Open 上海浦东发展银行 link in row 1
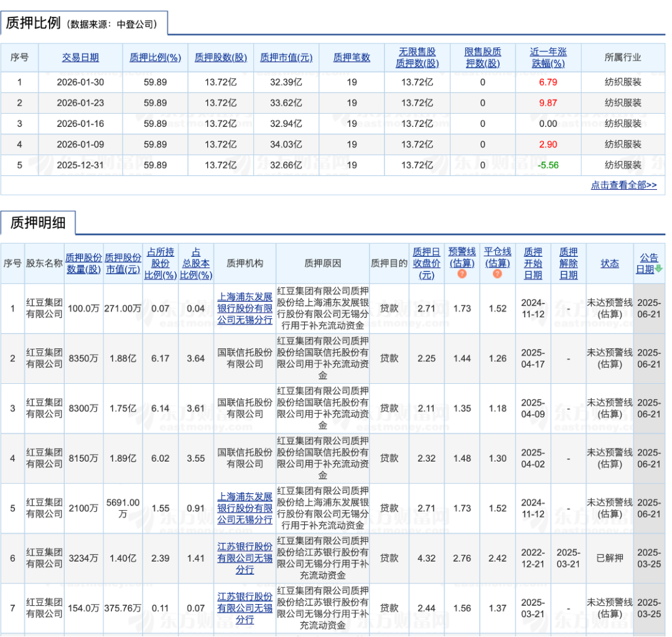 point(245,308)
